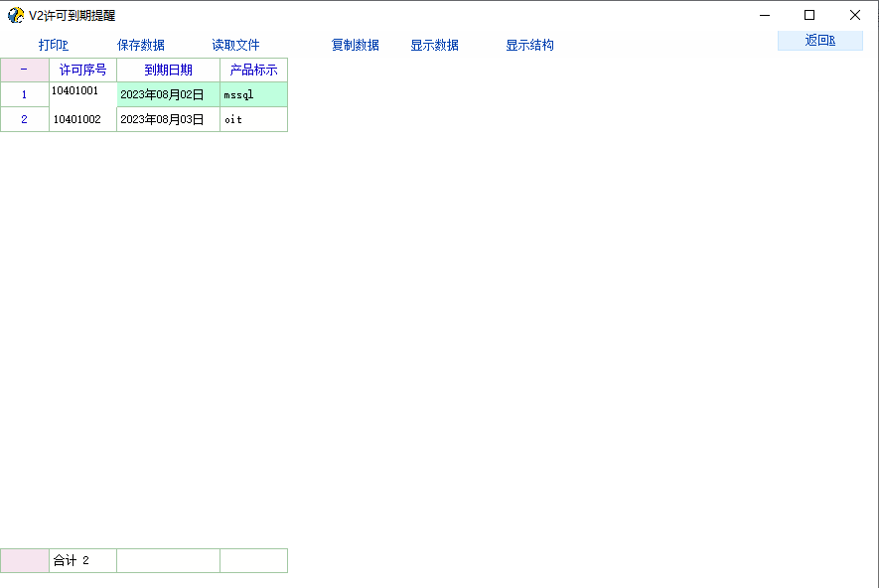This screenshot has height=588, width=879.
Task: Collapse table using the minus corner cell
Action: (x=25, y=70)
